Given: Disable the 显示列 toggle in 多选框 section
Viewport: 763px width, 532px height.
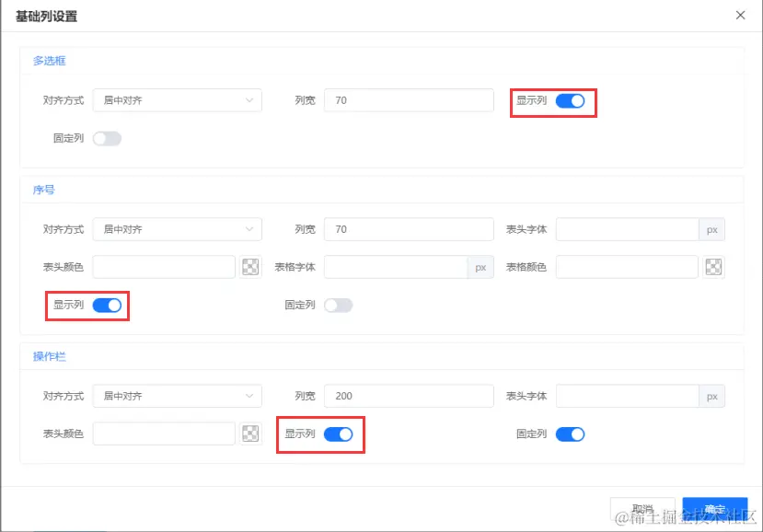Looking at the screenshot, I should point(571,101).
